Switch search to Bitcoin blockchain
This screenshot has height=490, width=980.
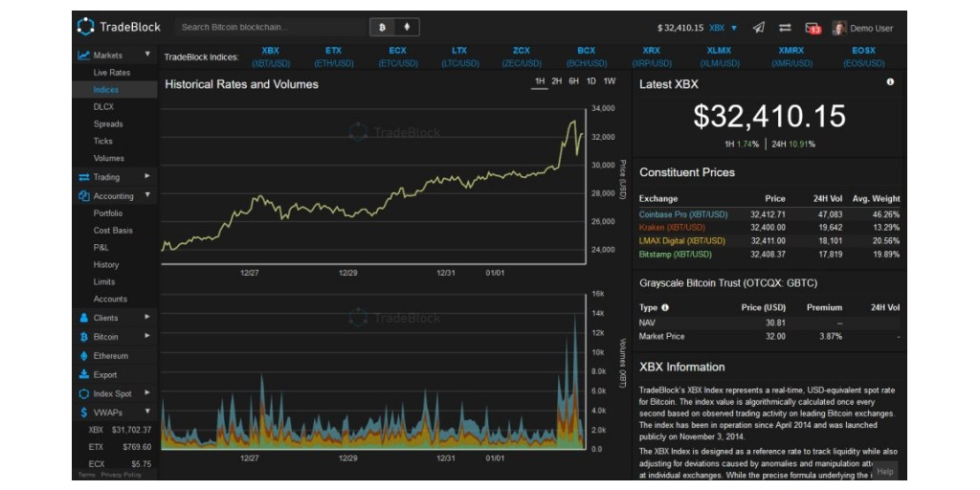pyautogui.click(x=382, y=28)
